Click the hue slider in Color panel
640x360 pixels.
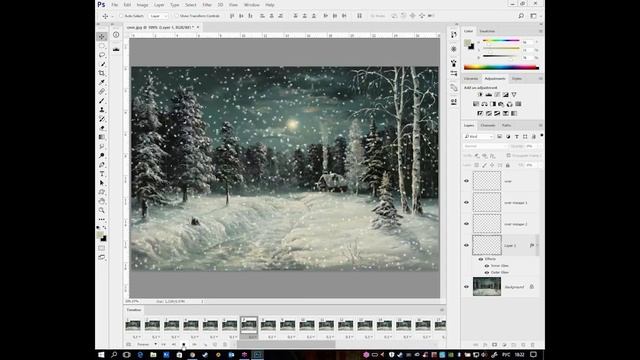point(501,41)
